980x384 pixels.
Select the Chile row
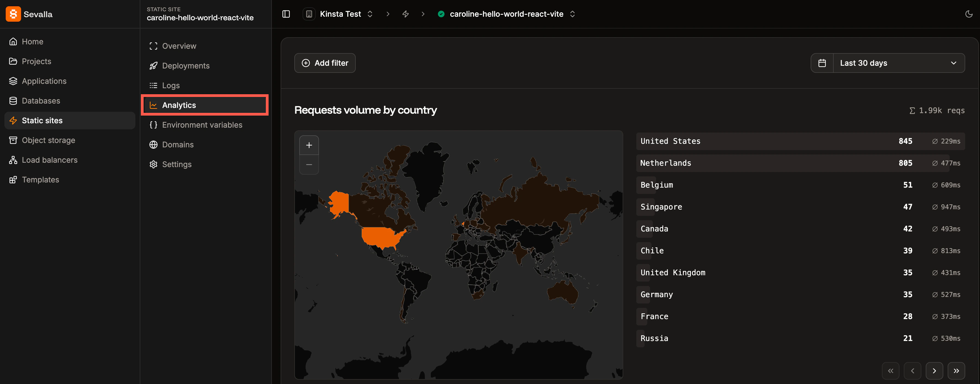tap(800, 251)
